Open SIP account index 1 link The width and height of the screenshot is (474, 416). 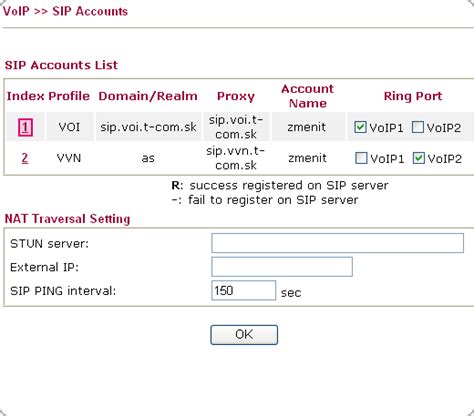[x=25, y=127]
